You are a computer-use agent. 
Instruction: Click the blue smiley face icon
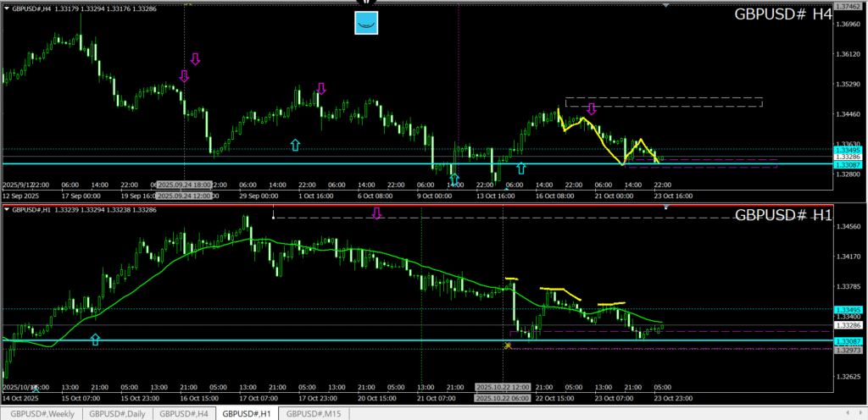pyautogui.click(x=366, y=24)
